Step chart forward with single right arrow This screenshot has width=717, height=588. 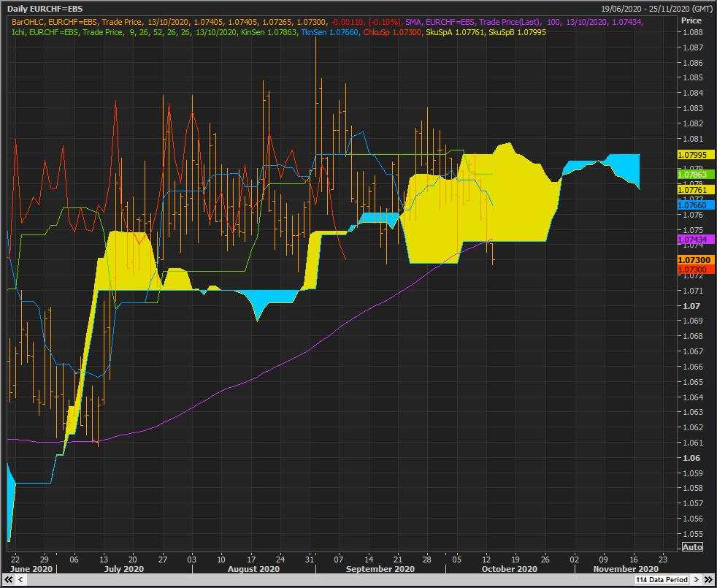(696, 580)
